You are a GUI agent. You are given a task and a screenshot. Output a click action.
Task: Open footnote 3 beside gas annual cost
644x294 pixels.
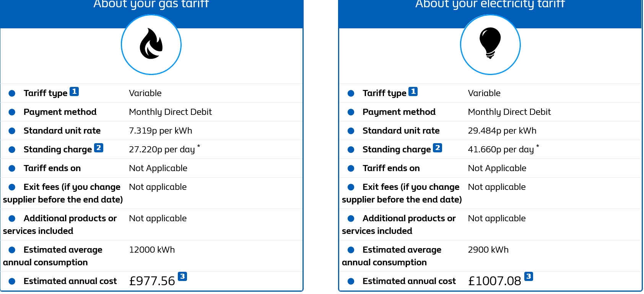click(182, 276)
